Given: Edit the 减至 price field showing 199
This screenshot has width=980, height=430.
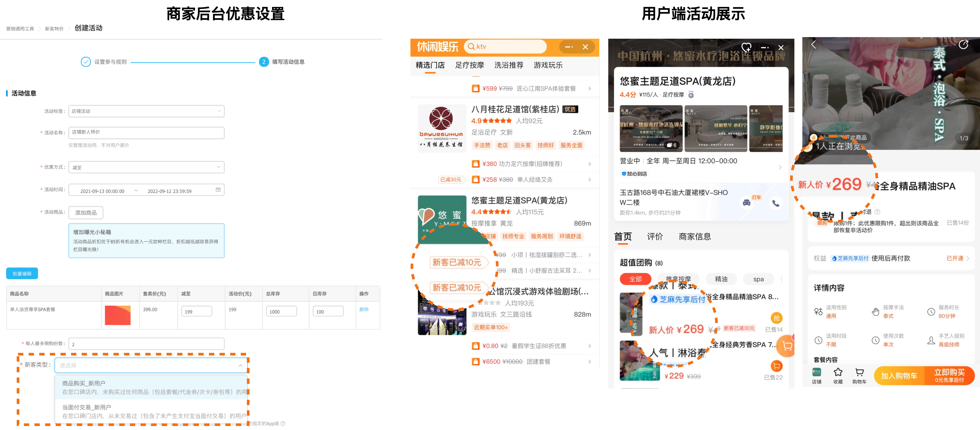Looking at the screenshot, I should coord(196,311).
